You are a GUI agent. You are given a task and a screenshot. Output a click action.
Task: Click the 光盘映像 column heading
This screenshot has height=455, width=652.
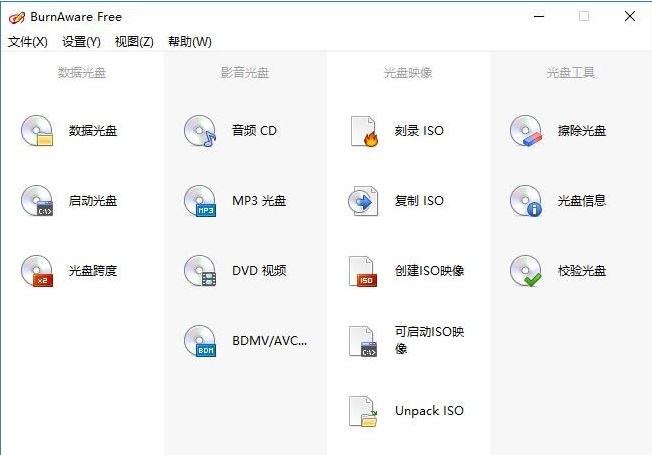pos(408,73)
